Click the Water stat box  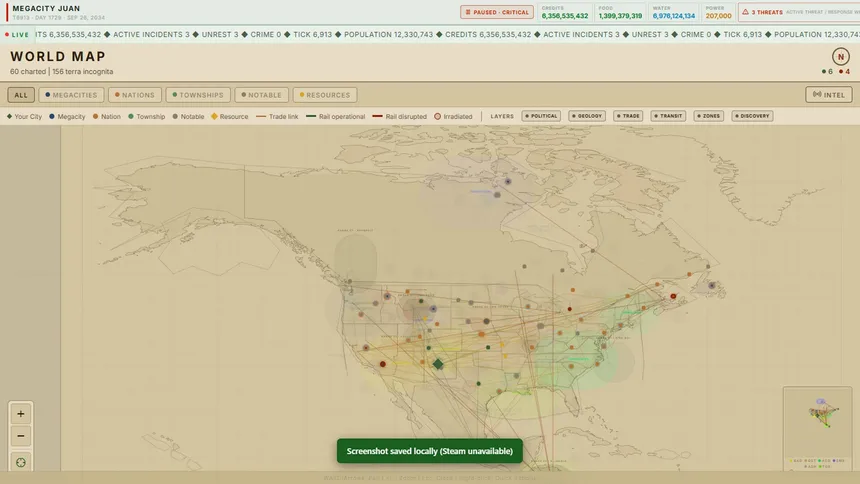[x=674, y=12]
